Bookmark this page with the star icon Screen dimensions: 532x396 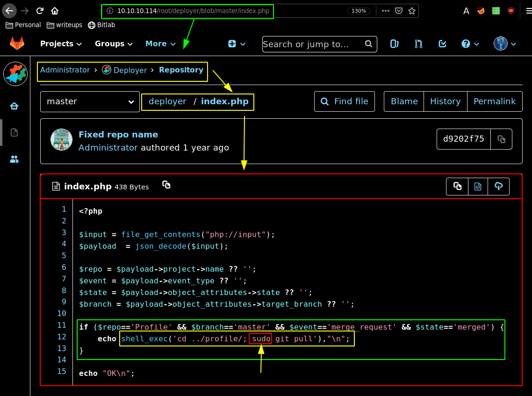(412, 11)
